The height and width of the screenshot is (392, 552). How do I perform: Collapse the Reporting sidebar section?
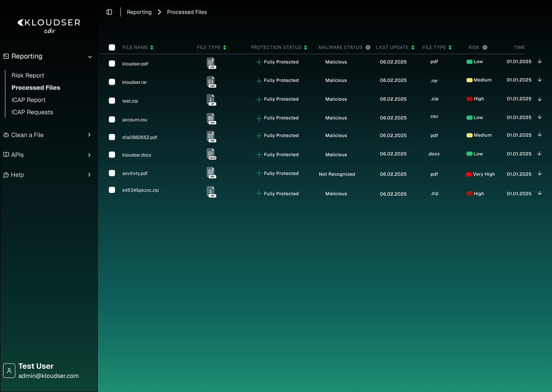90,57
